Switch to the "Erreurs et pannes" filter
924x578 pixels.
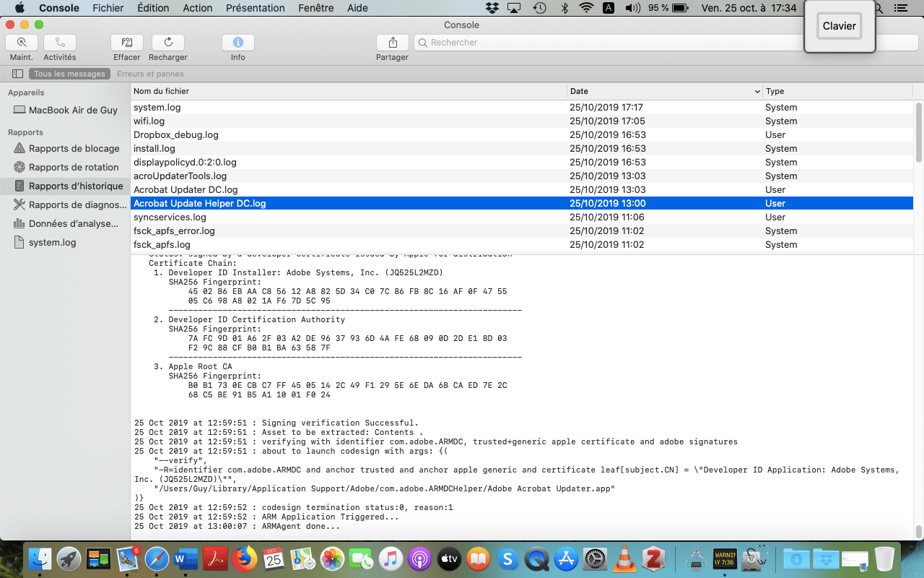[150, 74]
